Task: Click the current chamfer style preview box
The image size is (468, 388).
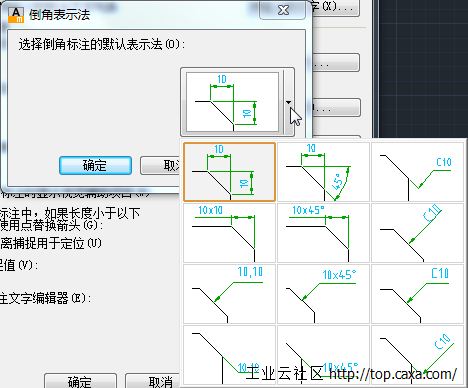Action: point(232,102)
